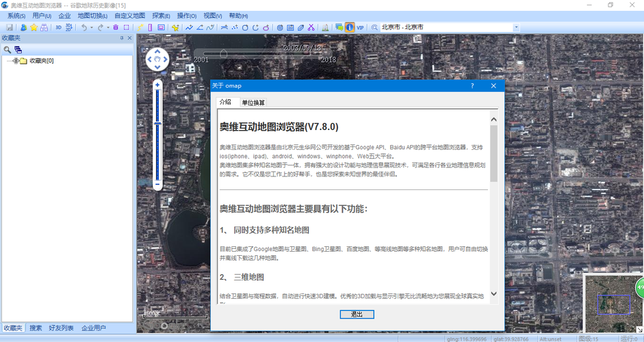Image resolution: width=644 pixels, height=342 pixels.
Task: Click the binoculars search icon
Action: [44, 27]
